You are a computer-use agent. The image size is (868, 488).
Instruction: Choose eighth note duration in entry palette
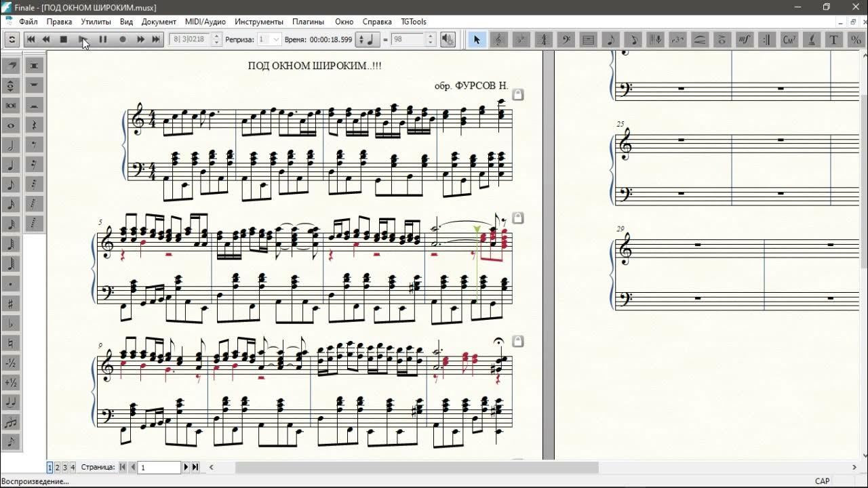tap(11, 184)
